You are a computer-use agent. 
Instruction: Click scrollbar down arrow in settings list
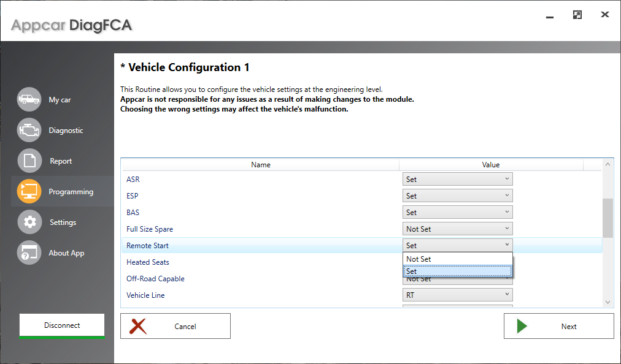pyautogui.click(x=607, y=302)
